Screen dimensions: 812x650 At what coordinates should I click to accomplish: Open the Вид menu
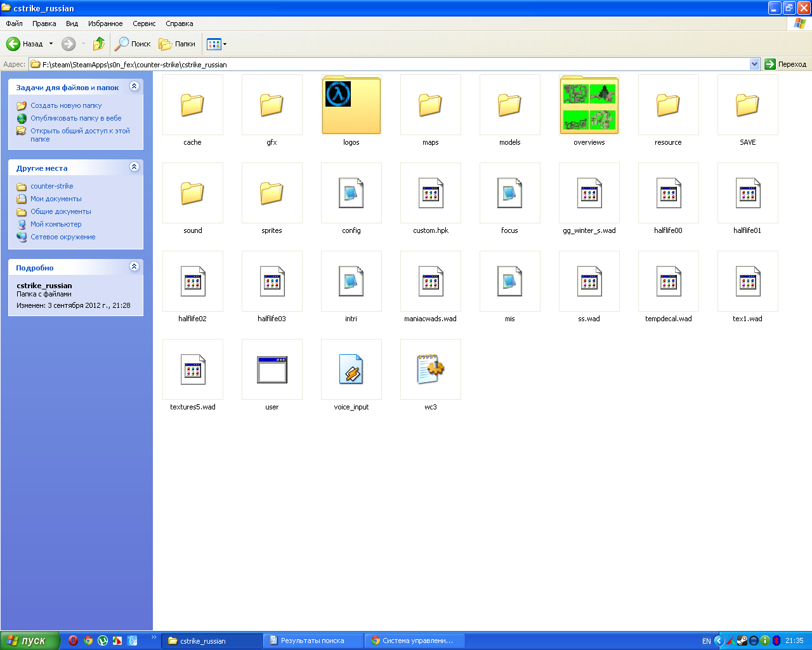click(72, 23)
